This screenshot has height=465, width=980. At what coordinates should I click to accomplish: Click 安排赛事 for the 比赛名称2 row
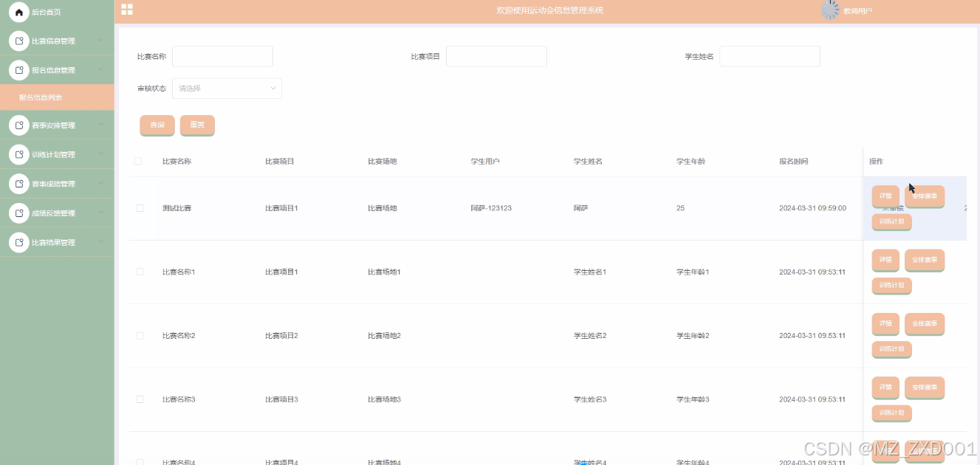(x=925, y=323)
